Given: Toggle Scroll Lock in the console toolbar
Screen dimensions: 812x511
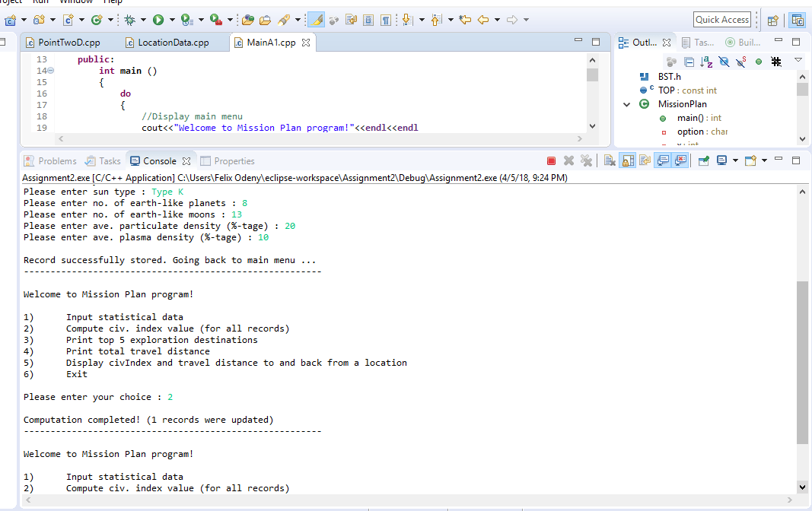Looking at the screenshot, I should coord(628,161).
